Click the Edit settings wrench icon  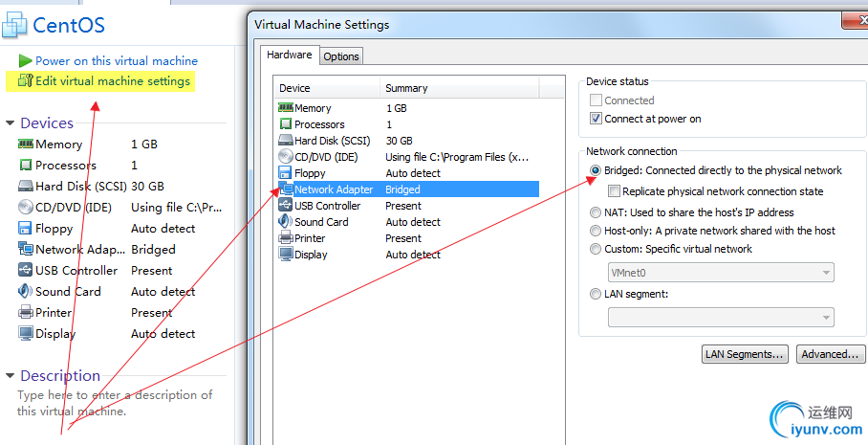[x=26, y=81]
